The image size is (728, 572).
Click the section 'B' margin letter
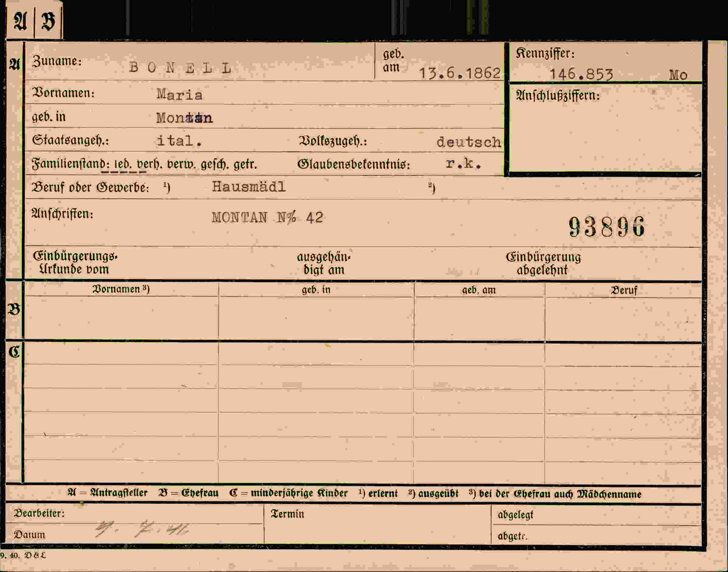tap(14, 309)
